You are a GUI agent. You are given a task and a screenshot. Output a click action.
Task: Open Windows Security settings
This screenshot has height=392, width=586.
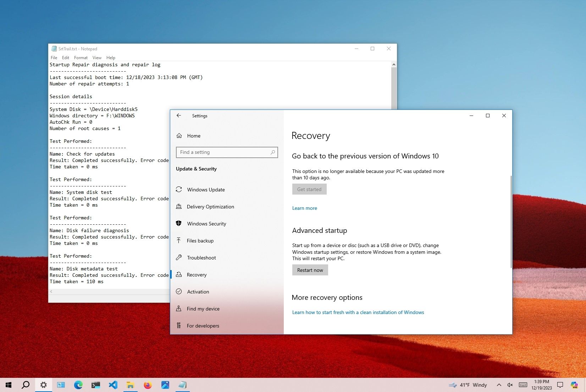tap(207, 224)
